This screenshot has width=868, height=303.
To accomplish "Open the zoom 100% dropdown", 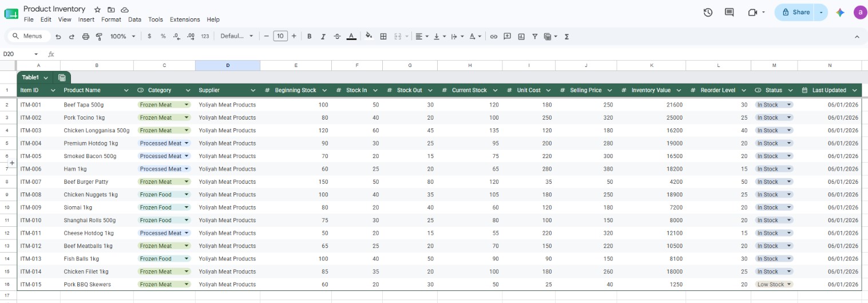I will [x=122, y=36].
